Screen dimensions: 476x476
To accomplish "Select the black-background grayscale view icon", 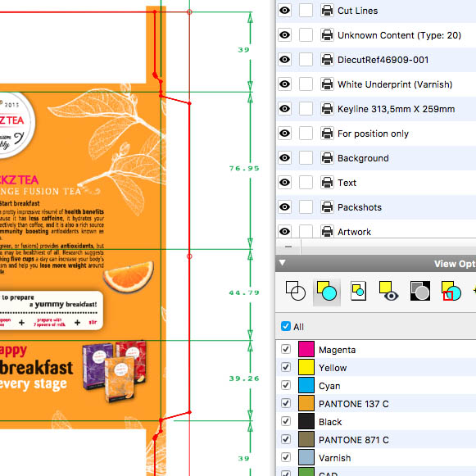I will (420, 291).
